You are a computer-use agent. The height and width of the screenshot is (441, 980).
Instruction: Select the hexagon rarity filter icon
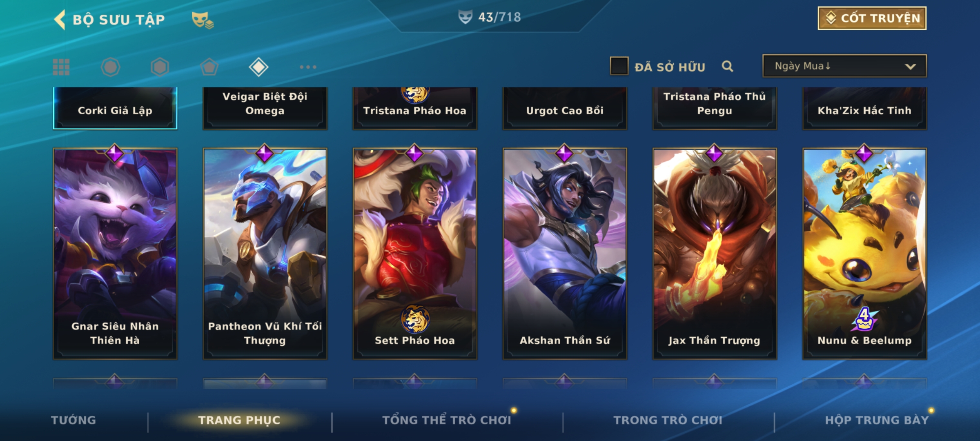click(x=160, y=67)
